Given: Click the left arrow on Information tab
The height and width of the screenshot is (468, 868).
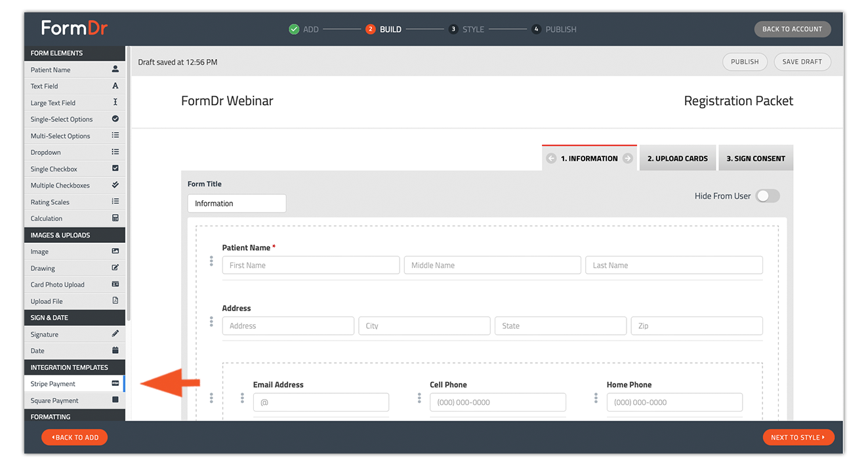Looking at the screenshot, I should 551,158.
